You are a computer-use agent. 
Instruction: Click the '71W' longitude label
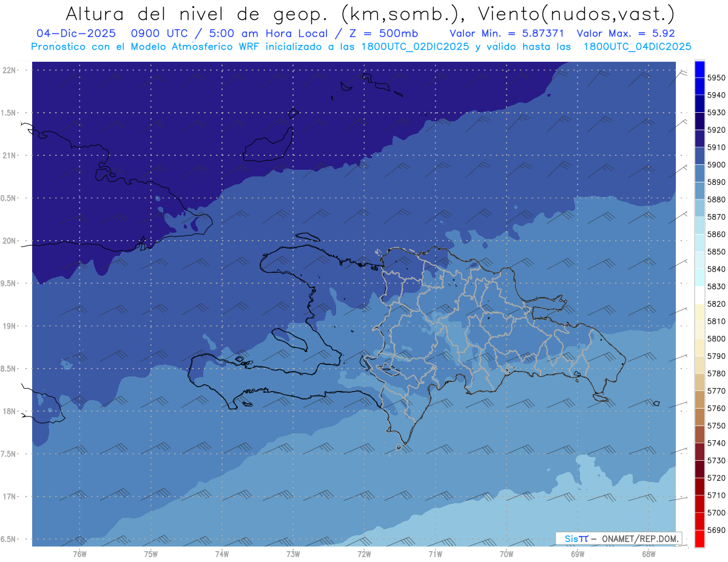(435, 554)
